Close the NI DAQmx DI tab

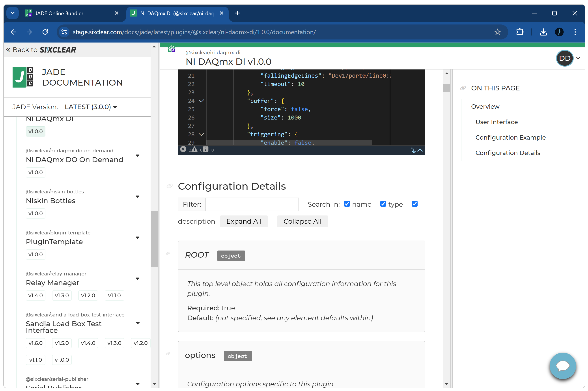(x=222, y=13)
